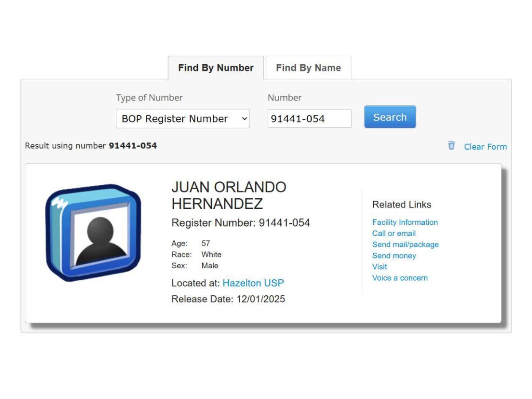532x399 pixels.
Task: Switch to the Find By Name tab
Action: click(308, 67)
